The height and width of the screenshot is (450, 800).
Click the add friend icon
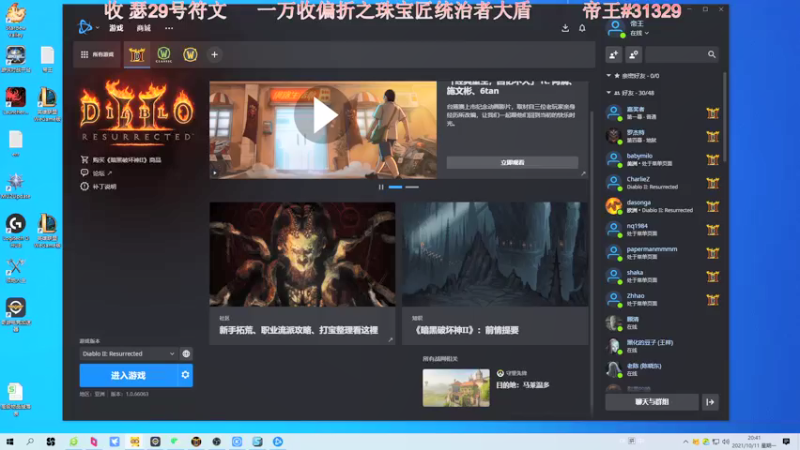(x=613, y=55)
